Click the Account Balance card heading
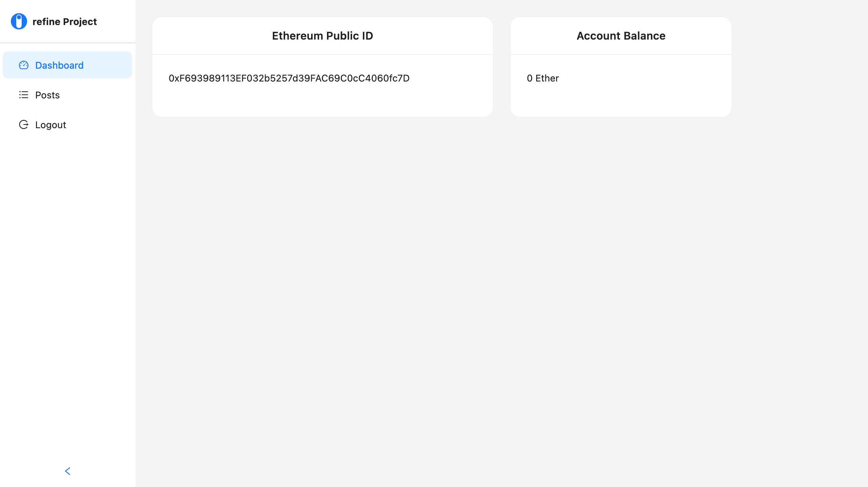 (x=621, y=36)
